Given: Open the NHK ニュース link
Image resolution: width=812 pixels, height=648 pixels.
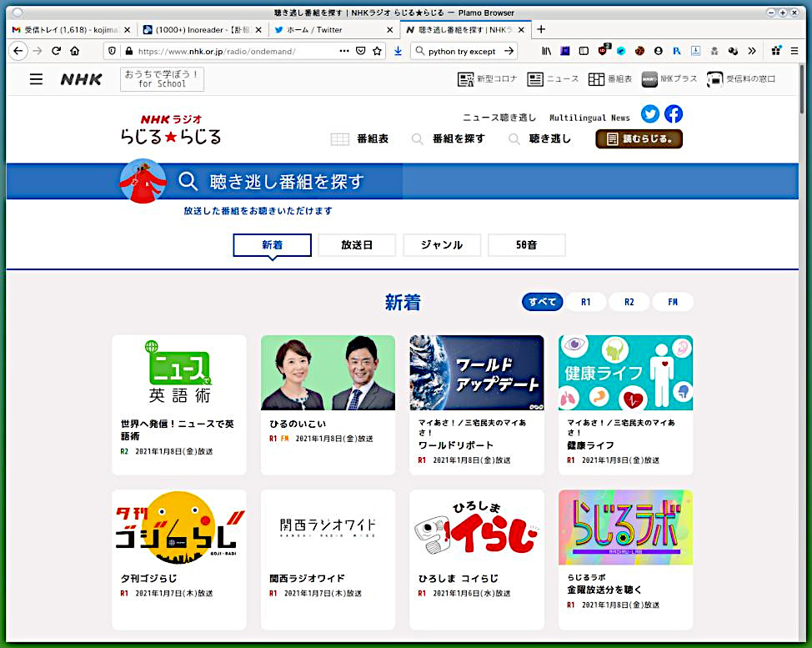Looking at the screenshot, I should [x=553, y=78].
